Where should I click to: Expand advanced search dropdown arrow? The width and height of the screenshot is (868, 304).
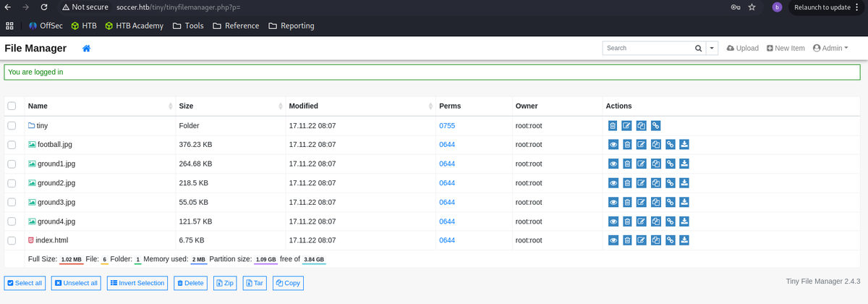point(712,48)
